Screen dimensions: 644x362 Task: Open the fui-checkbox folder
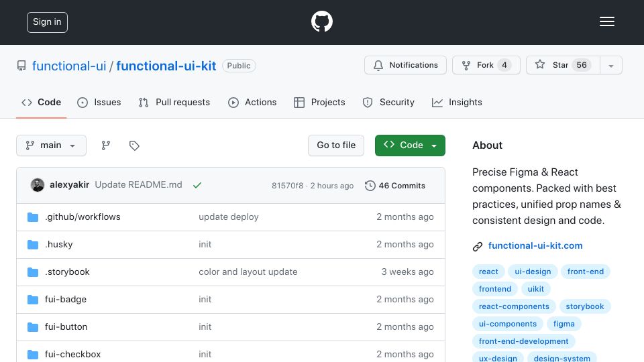(x=72, y=354)
